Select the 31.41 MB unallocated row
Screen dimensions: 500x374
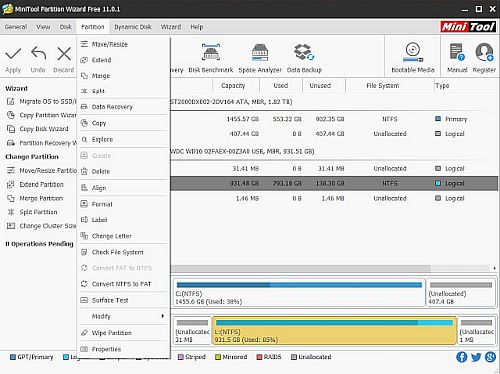(x=334, y=169)
